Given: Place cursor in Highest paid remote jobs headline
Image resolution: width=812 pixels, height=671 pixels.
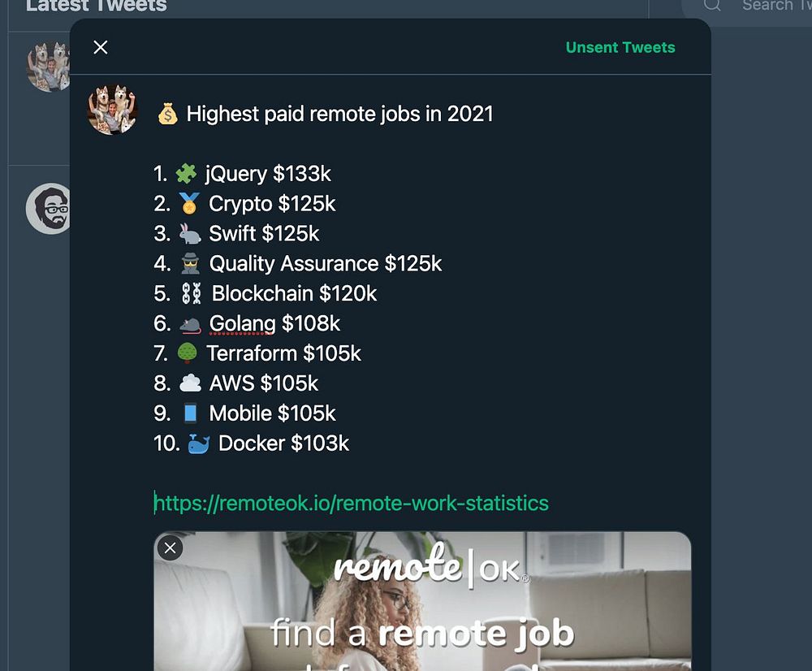Looking at the screenshot, I should tap(339, 114).
